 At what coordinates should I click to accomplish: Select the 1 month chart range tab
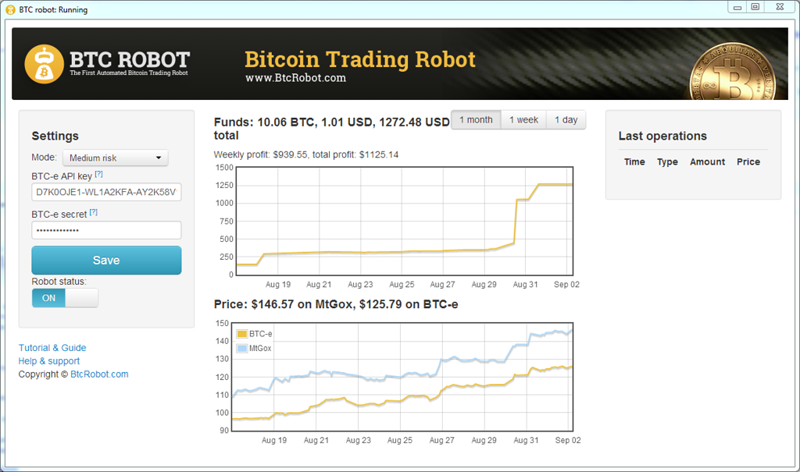(476, 120)
